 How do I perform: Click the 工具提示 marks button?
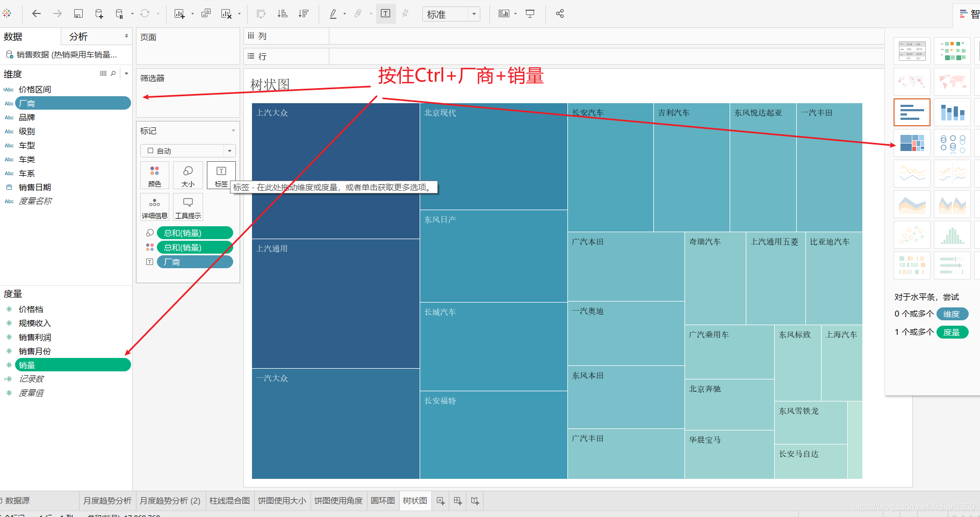[x=188, y=207]
